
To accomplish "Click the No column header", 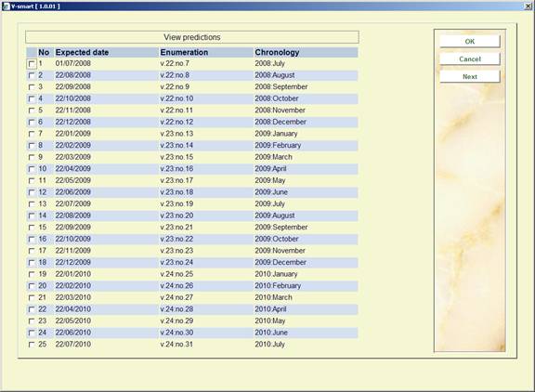I will 44,52.
